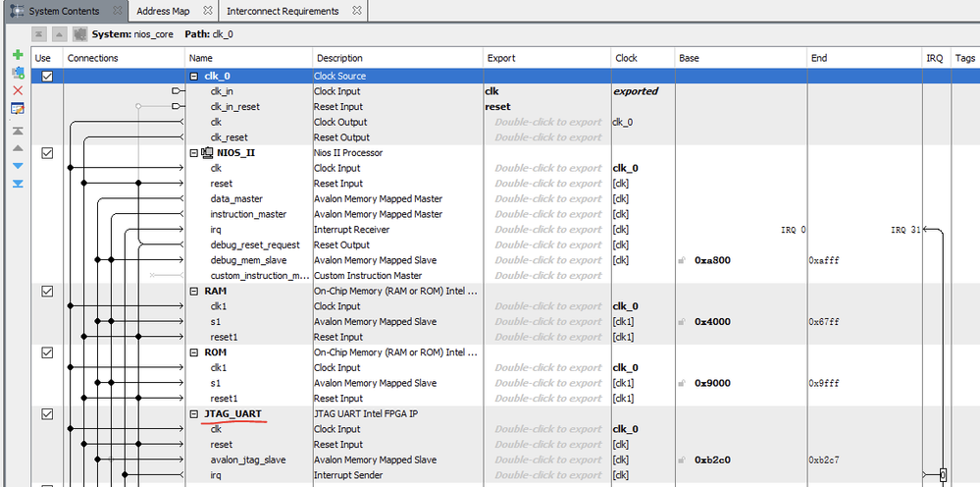Click the blue move to bottom icon
The height and width of the screenshot is (487, 980).
(x=18, y=184)
